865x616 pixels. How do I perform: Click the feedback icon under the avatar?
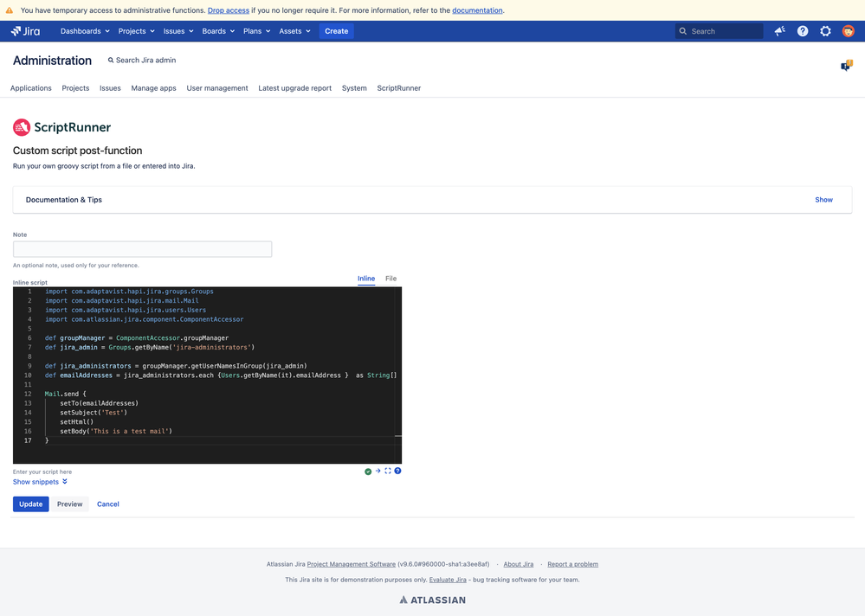tap(846, 66)
